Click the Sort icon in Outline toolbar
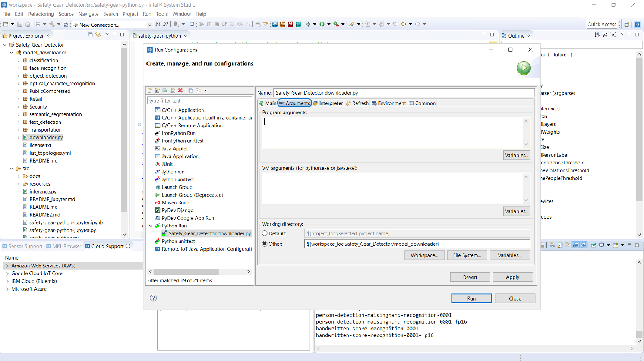 (x=597, y=35)
